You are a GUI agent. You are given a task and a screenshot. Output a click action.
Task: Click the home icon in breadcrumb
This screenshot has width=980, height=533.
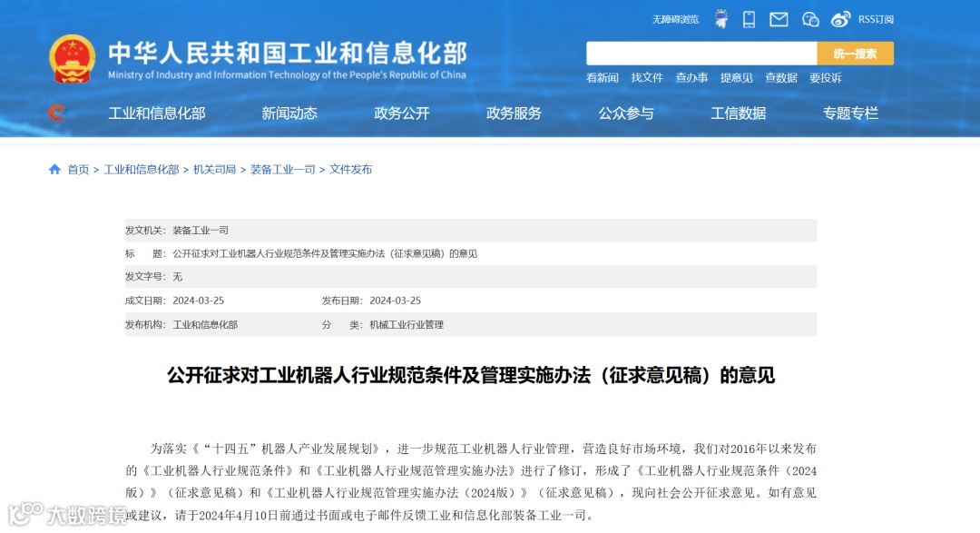coord(54,170)
